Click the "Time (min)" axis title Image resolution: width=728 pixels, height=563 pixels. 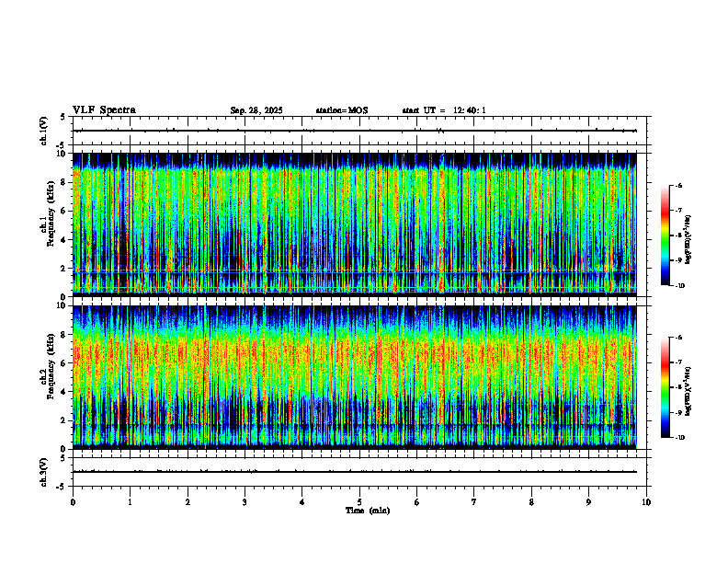(x=368, y=511)
